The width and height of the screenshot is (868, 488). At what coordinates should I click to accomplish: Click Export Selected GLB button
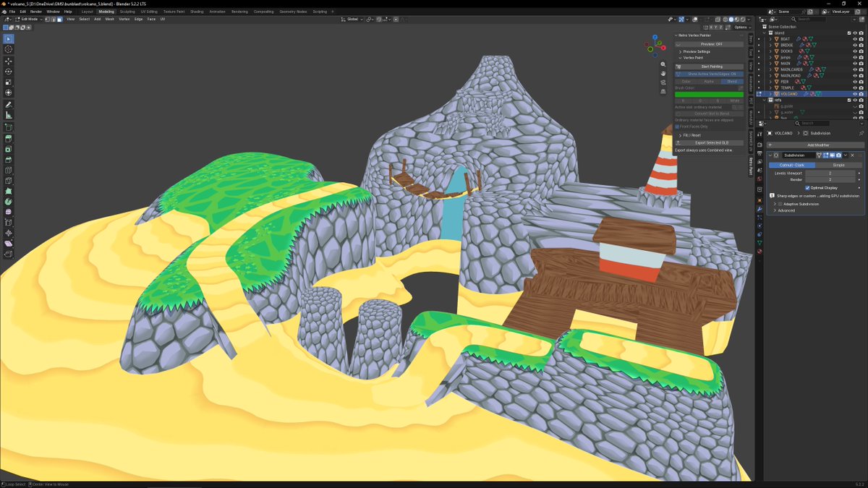[x=709, y=142]
